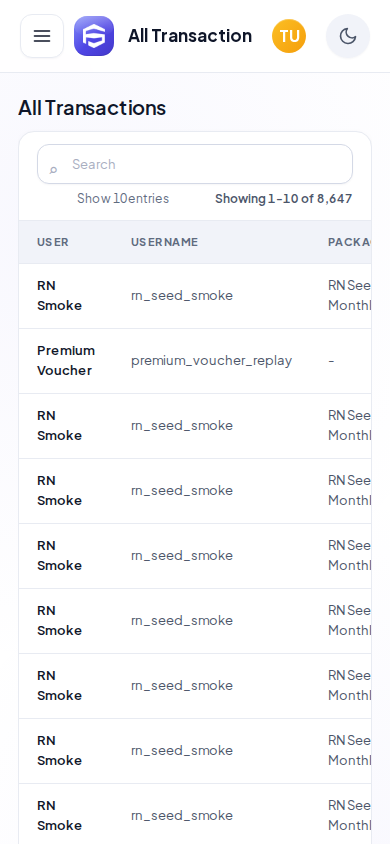Click username premium_voucher_replay
The width and height of the screenshot is (390, 844).
click(211, 361)
